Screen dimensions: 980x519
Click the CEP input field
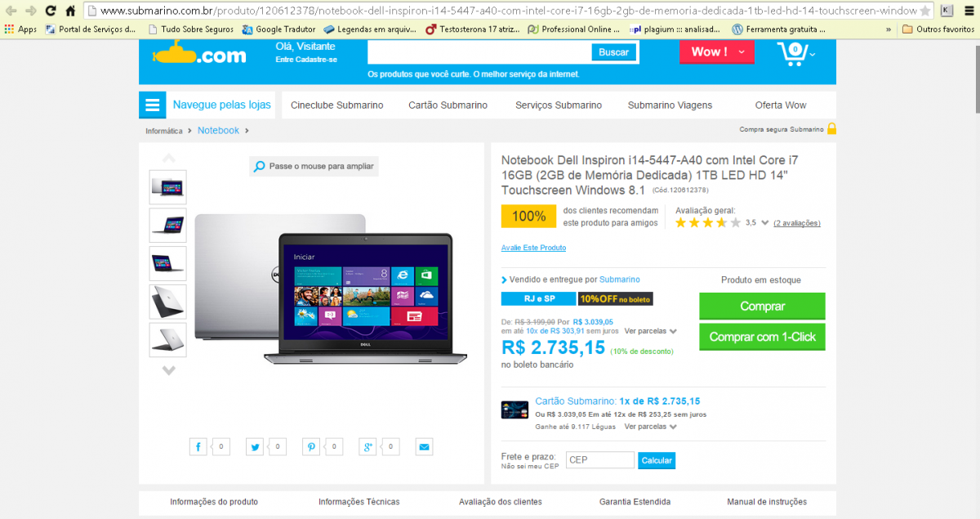(600, 460)
